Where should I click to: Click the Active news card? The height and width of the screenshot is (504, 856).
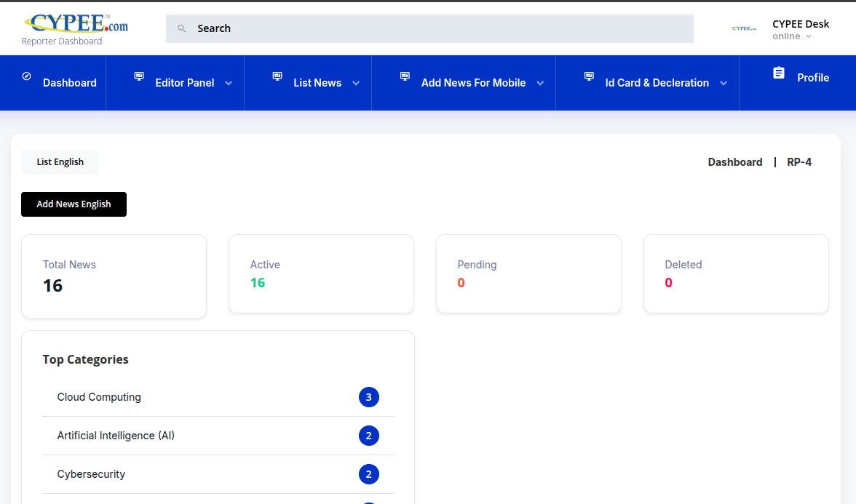pos(321,273)
